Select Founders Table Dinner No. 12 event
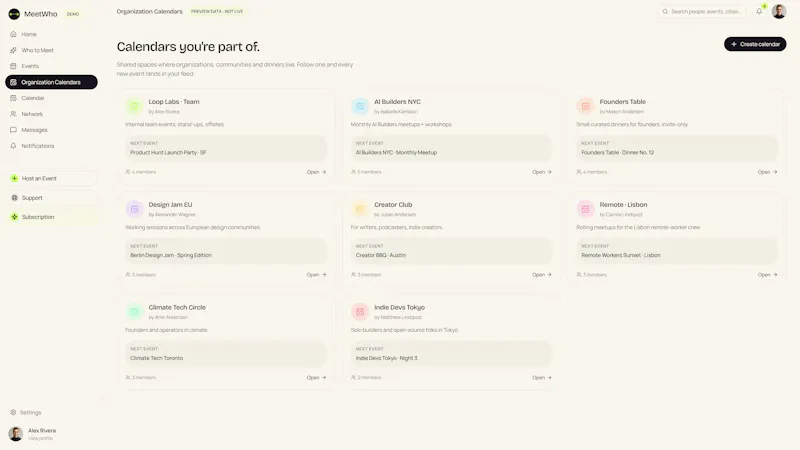The image size is (800, 450). pos(677,148)
